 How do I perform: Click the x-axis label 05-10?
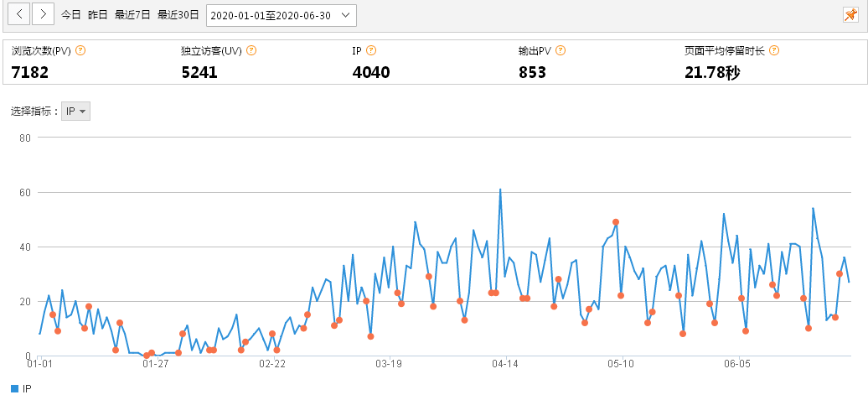click(621, 364)
